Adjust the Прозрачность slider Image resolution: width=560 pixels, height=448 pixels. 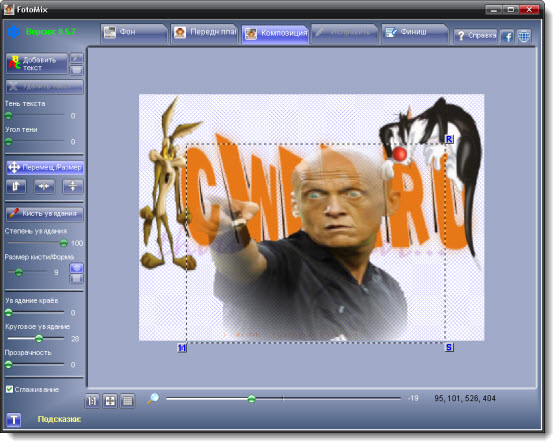9,364
